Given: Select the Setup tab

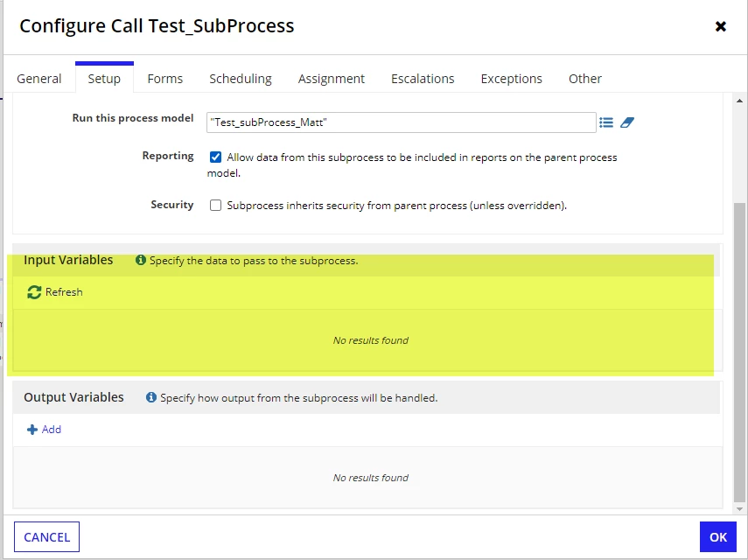Looking at the screenshot, I should tap(104, 79).
